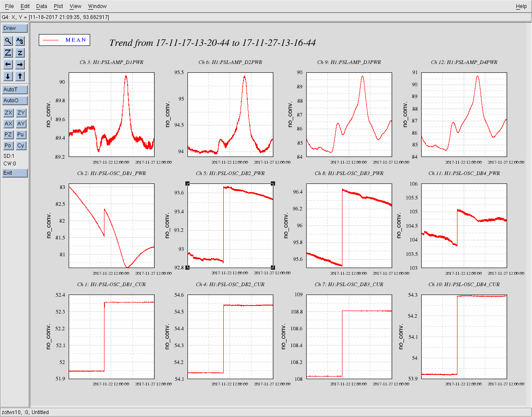
Task: Open the File menu
Action: [x=9, y=6]
